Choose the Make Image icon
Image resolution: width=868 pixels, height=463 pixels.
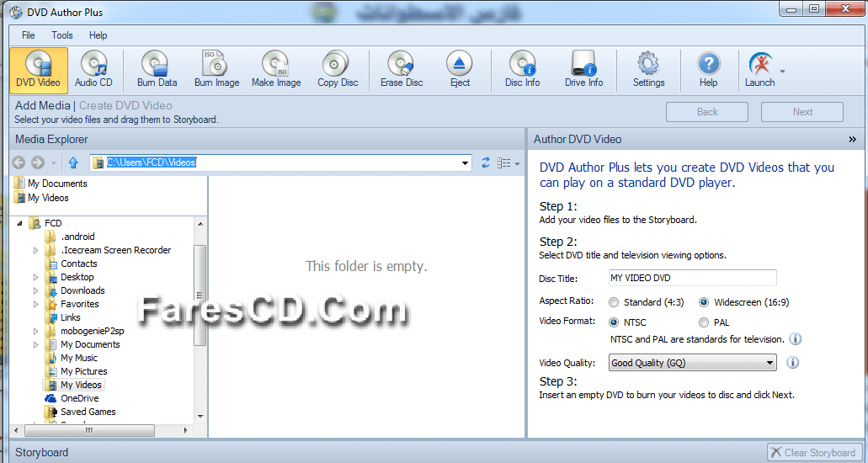pos(276,70)
